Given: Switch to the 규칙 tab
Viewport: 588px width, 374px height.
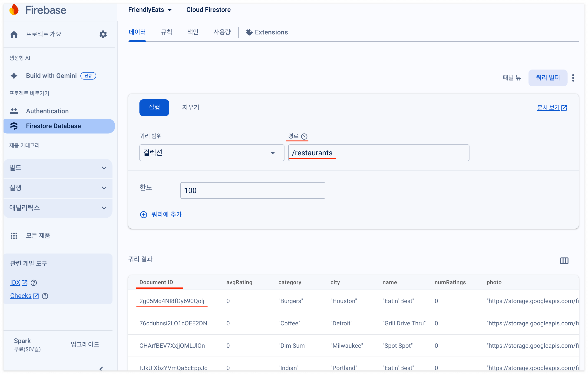Looking at the screenshot, I should 166,32.
